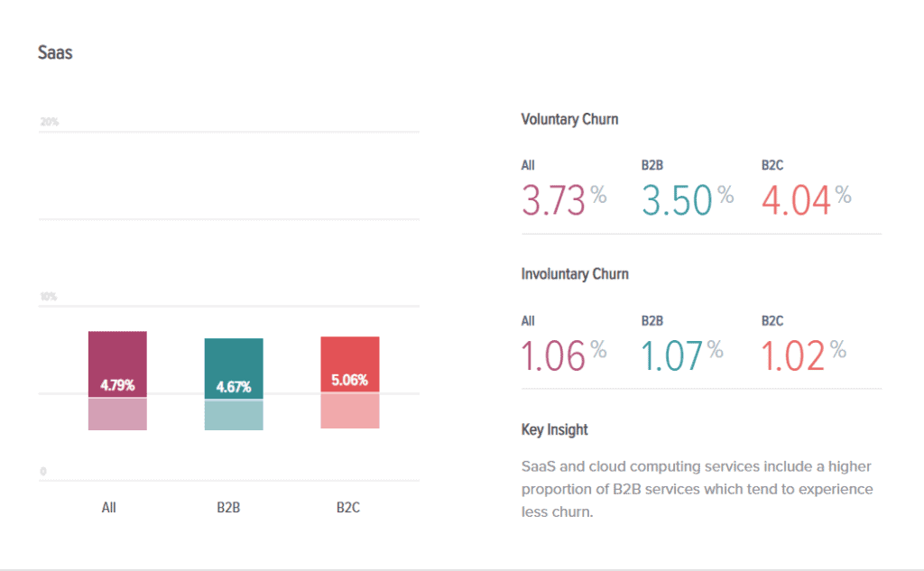Click the light red B2C lower segment
Viewport: 924px width, 571px height.
point(349,410)
